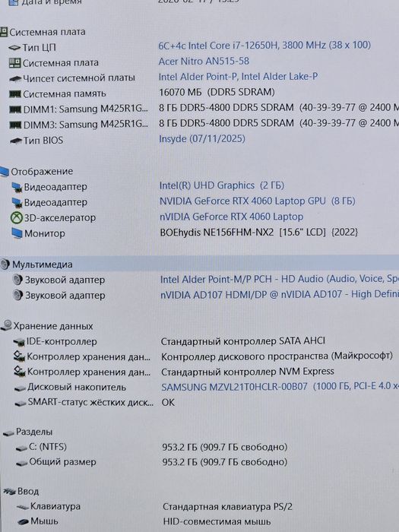Select the DIMM3: Samsung M425R1G... field label

point(85,125)
